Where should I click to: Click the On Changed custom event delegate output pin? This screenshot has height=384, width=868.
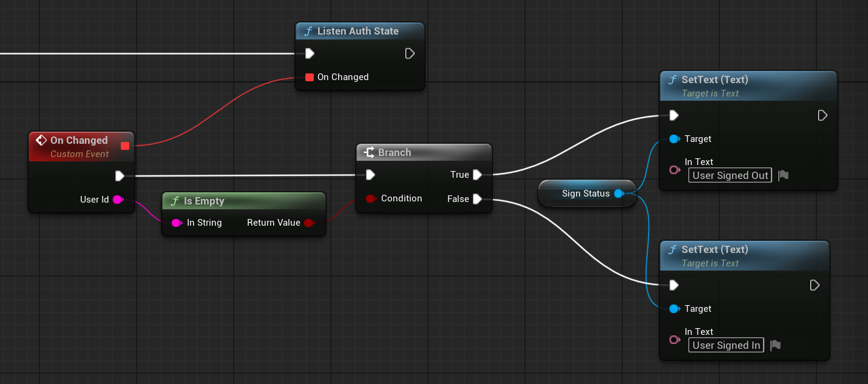125,146
